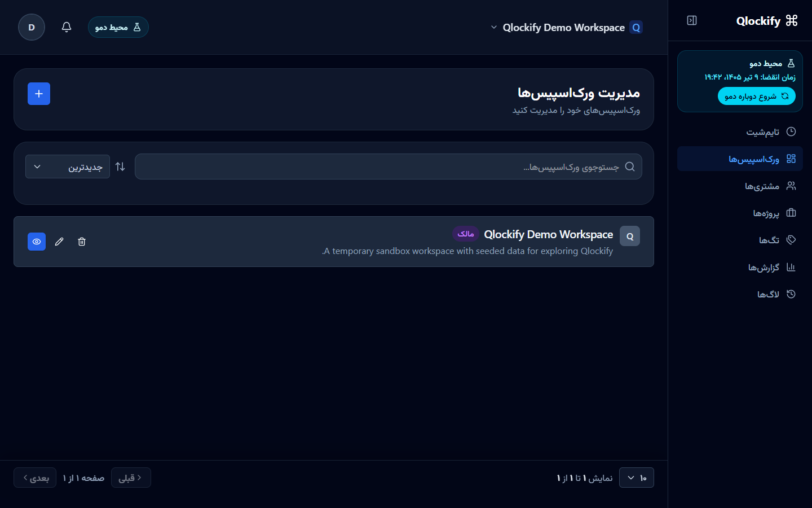This screenshot has height=508, width=812.
Task: Click the Qlockify logo
Action: point(767,21)
